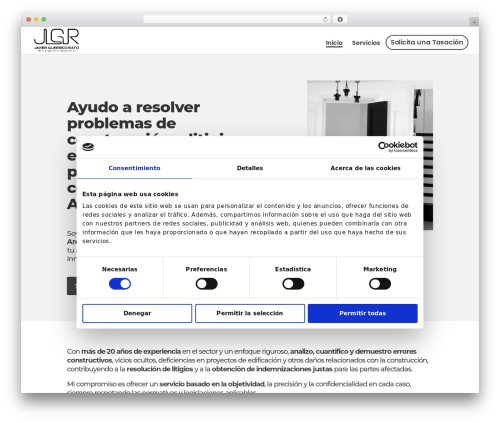Viewport: 500px width, 423px height.
Task: Click the text "más de 20 años de experiencia"
Action: 131,351
